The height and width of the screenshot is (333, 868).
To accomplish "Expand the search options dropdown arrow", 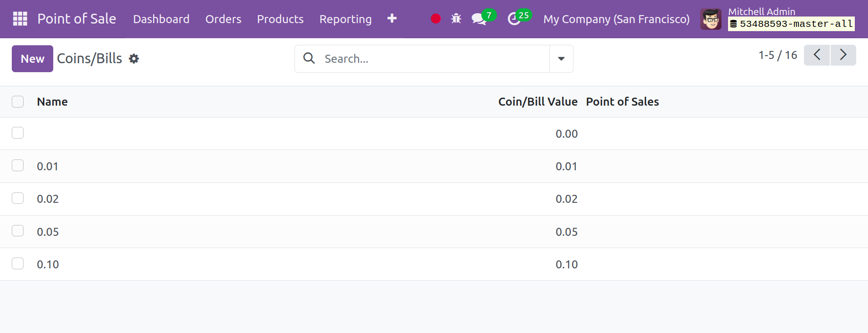I will pos(561,59).
